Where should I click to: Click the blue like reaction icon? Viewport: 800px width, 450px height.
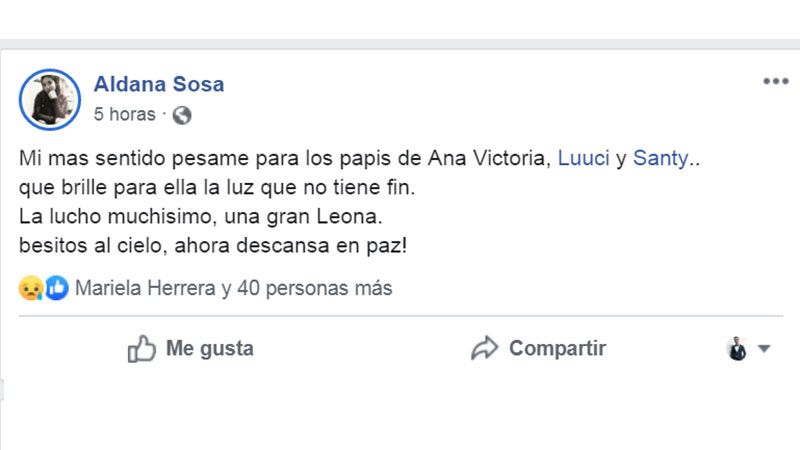pyautogui.click(x=56, y=289)
